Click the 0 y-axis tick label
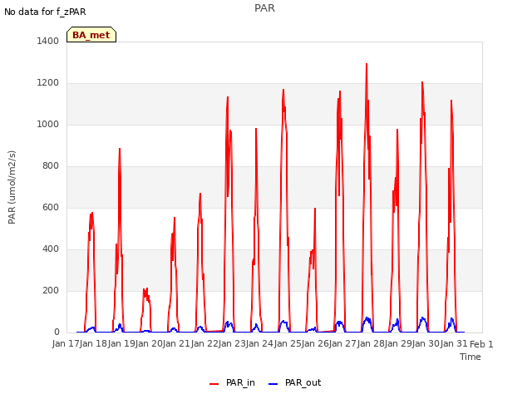The width and height of the screenshot is (532, 399). pos(57,332)
